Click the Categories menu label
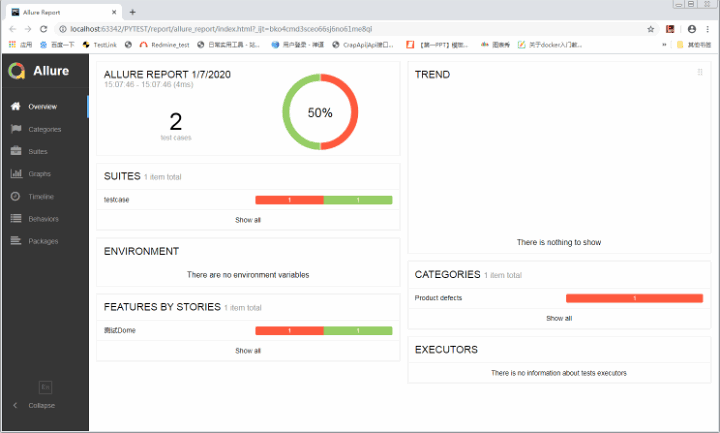The height and width of the screenshot is (433, 720). point(45,129)
